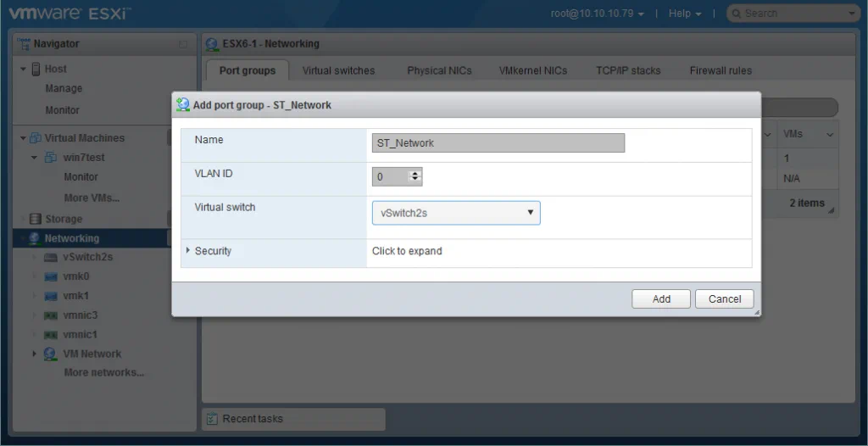
Task: Click the VLAN ID number field
Action: click(x=391, y=177)
